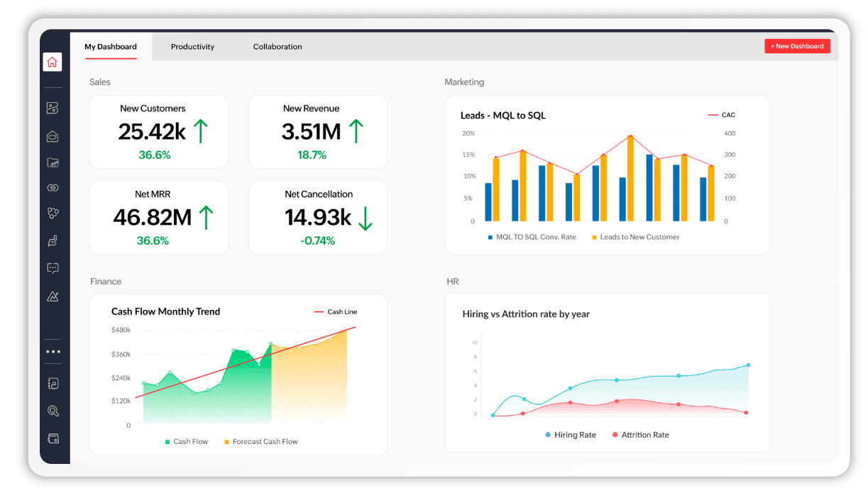Open the notebook icon in sidebar
The height and width of the screenshot is (493, 868).
click(x=53, y=384)
